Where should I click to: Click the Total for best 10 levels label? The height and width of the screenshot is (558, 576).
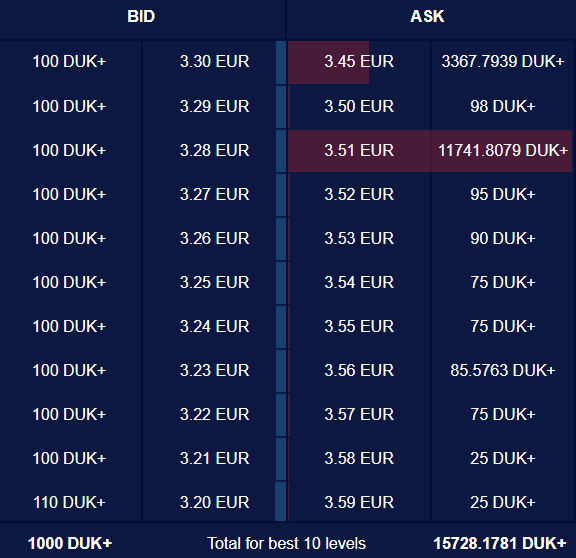coord(287,543)
